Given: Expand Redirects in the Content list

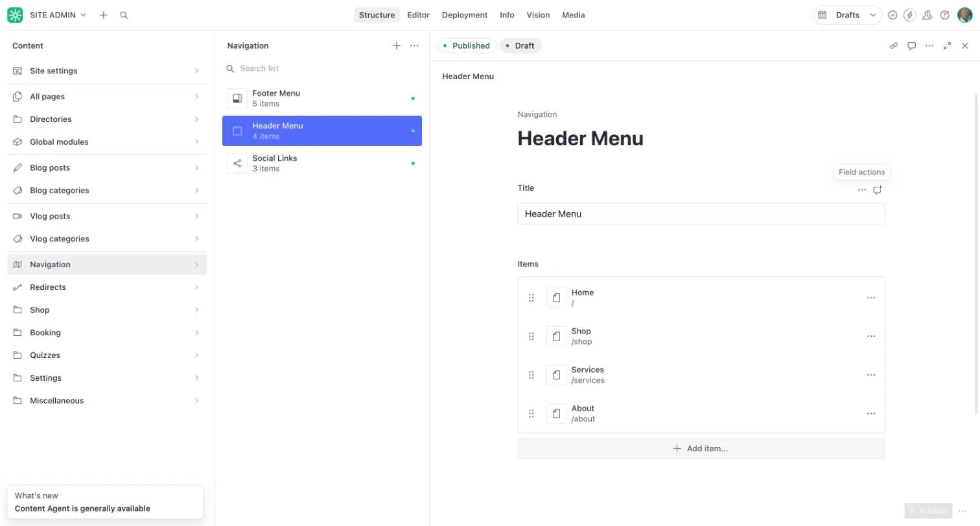Looking at the screenshot, I should (107, 287).
